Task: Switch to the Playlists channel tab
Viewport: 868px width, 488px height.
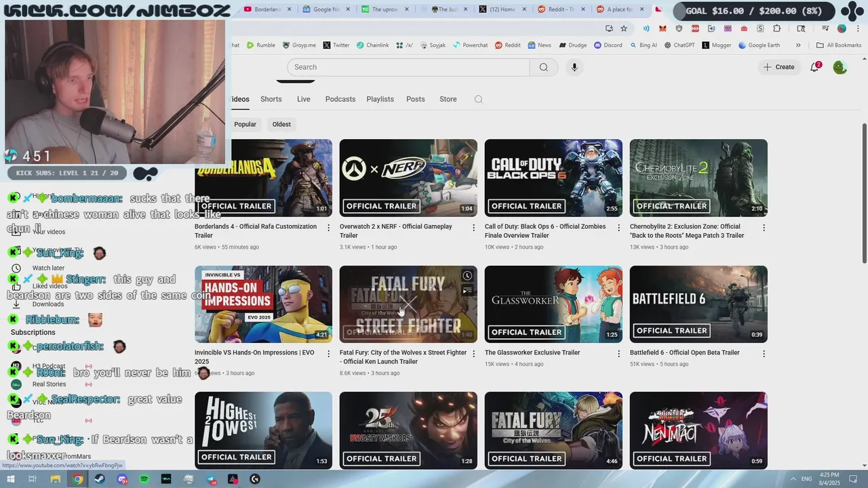Action: click(380, 99)
